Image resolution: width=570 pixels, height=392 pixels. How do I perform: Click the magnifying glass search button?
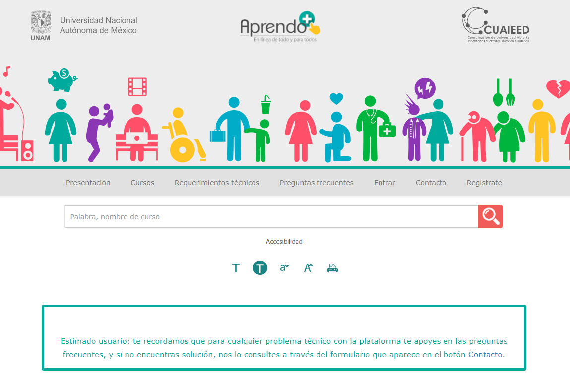click(x=490, y=216)
